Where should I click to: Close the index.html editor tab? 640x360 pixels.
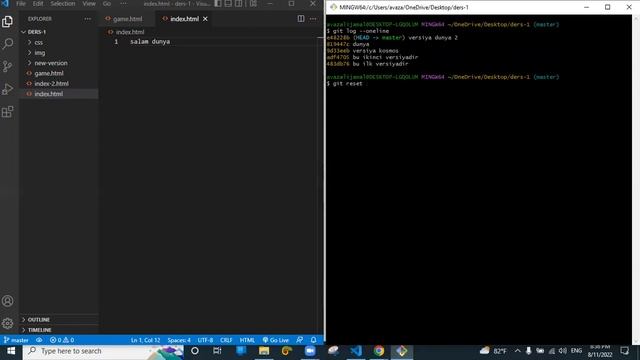pos(205,19)
